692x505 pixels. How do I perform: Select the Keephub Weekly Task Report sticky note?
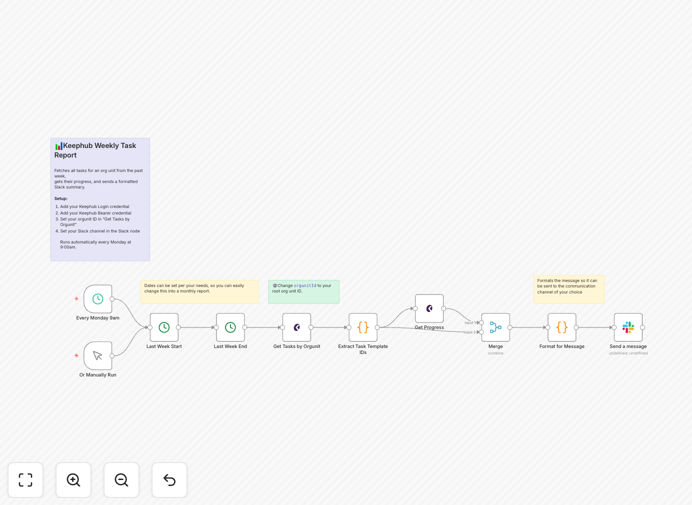coord(100,199)
